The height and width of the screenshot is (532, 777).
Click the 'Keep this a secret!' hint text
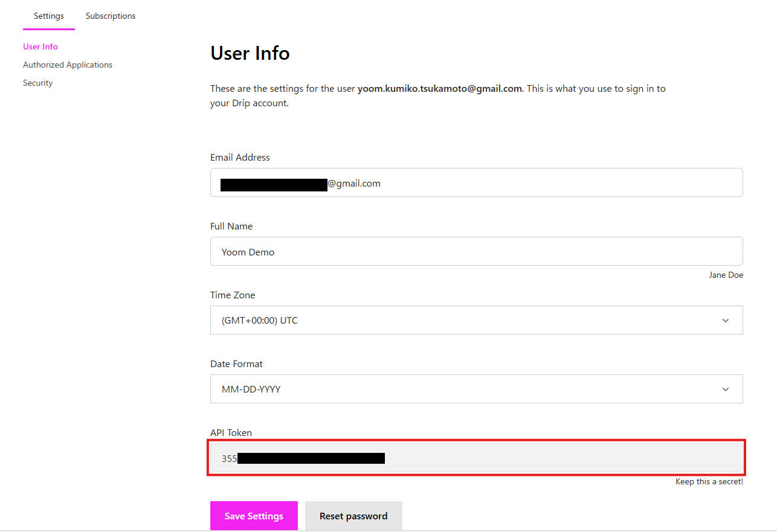[709, 482]
